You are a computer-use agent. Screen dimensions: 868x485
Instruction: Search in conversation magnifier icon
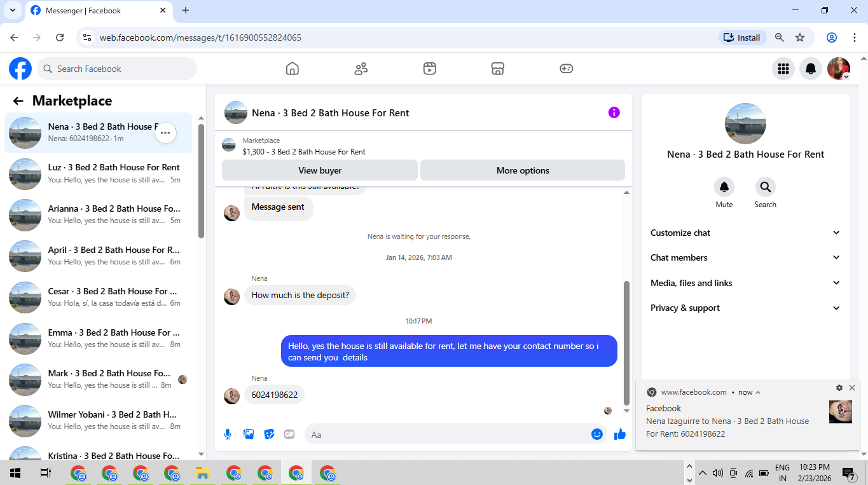[x=765, y=187]
